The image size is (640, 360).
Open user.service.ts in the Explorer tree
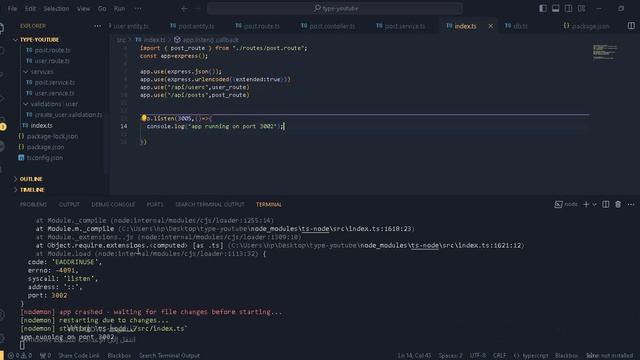click(x=54, y=93)
